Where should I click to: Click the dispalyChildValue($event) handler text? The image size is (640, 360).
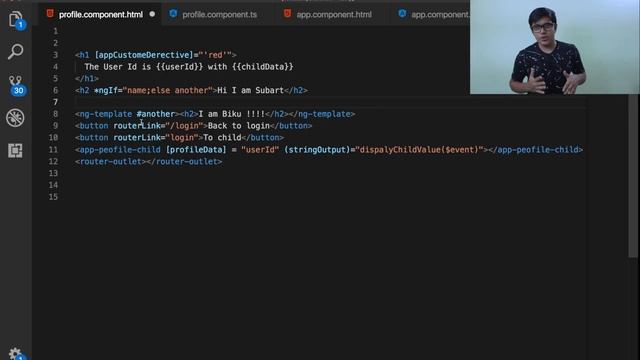click(x=419, y=150)
